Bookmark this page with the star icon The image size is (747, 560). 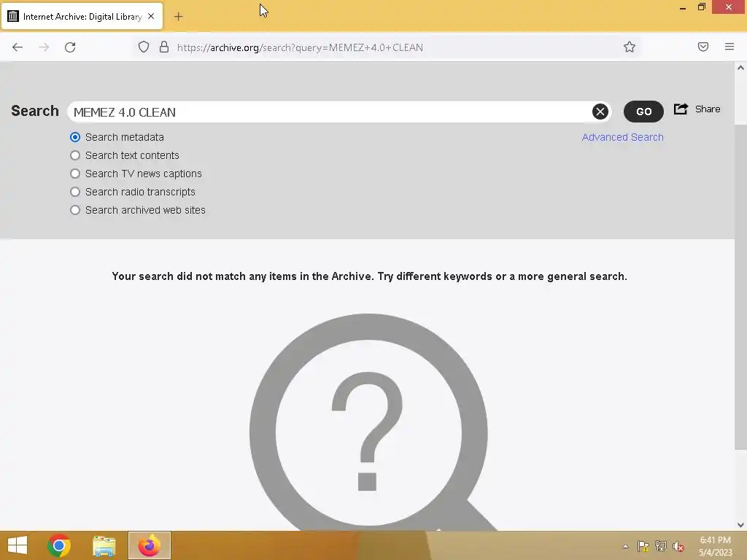pyautogui.click(x=630, y=47)
